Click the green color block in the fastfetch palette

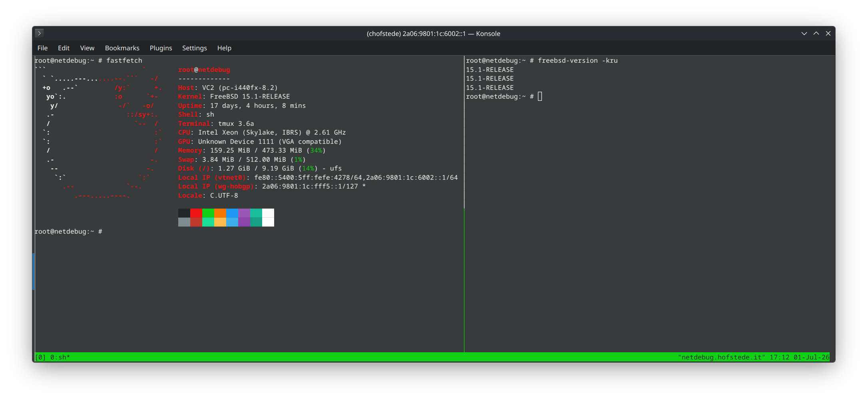pyautogui.click(x=208, y=213)
